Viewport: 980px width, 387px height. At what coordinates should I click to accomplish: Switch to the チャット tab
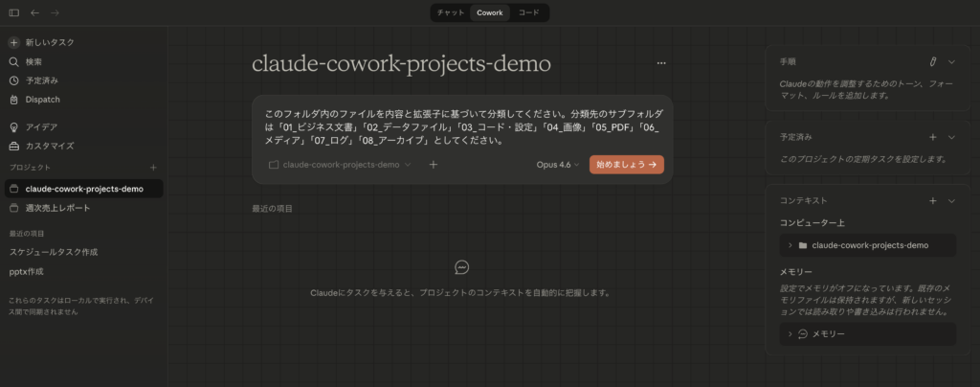point(450,12)
